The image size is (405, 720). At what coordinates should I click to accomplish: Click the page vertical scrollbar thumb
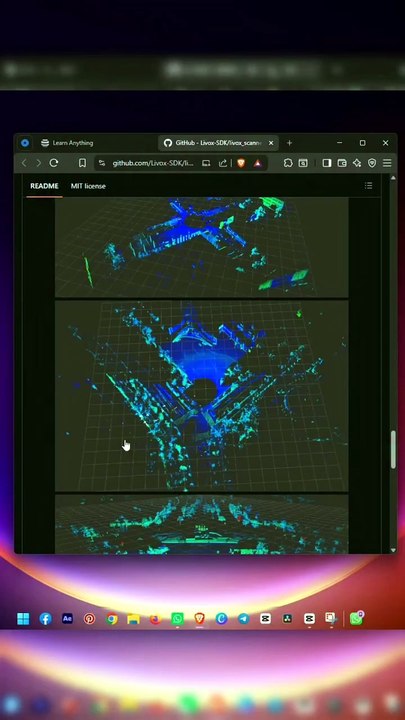click(393, 450)
